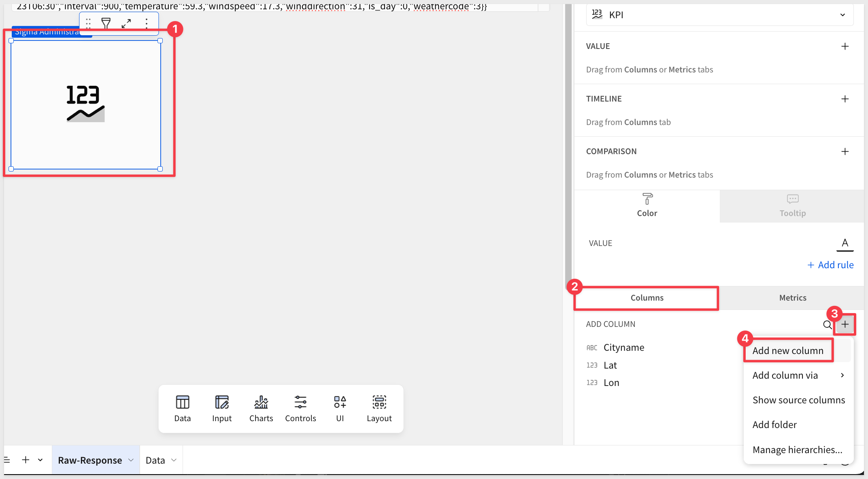Screen dimensions: 868x479
Task: Add a column to VALUE section
Action: (x=845, y=47)
